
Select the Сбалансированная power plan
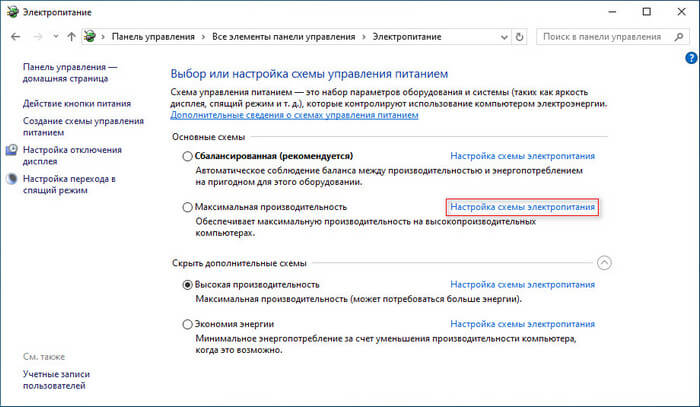[x=187, y=156]
